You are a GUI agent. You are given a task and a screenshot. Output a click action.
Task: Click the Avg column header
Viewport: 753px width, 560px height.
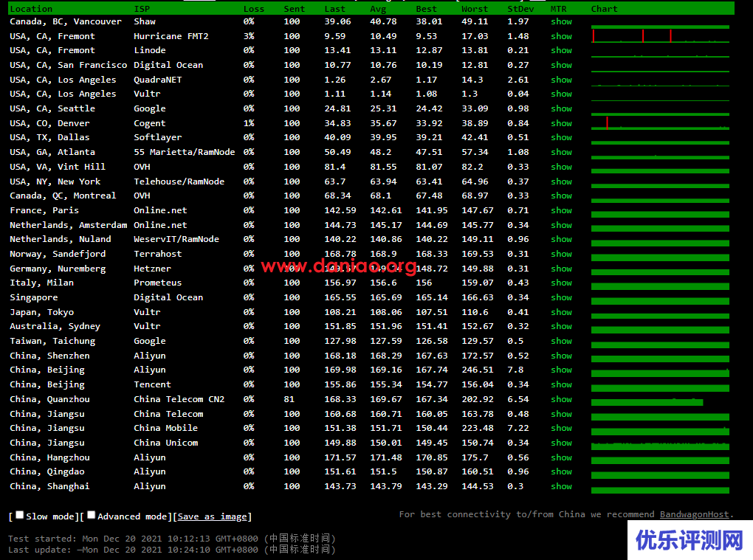click(378, 9)
